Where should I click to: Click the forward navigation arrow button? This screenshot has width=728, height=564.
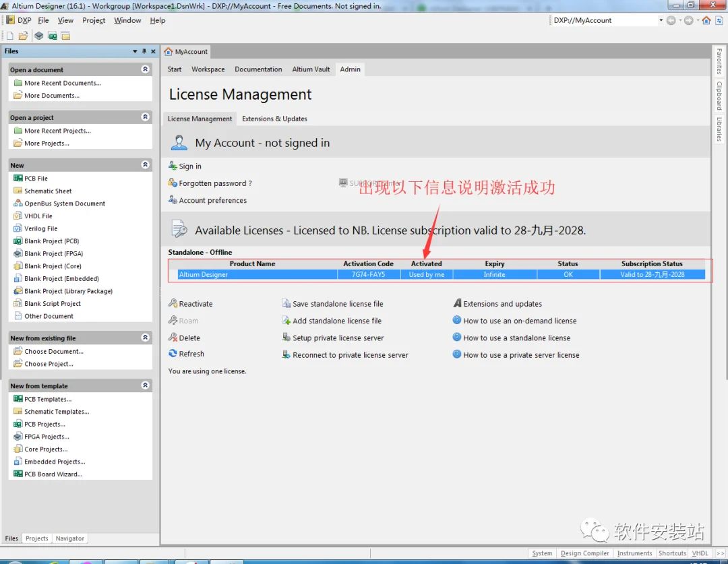pyautogui.click(x=688, y=20)
